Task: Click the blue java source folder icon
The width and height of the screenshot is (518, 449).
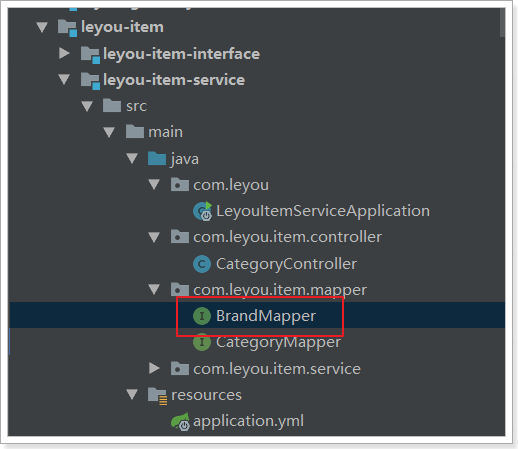Action: tap(157, 159)
